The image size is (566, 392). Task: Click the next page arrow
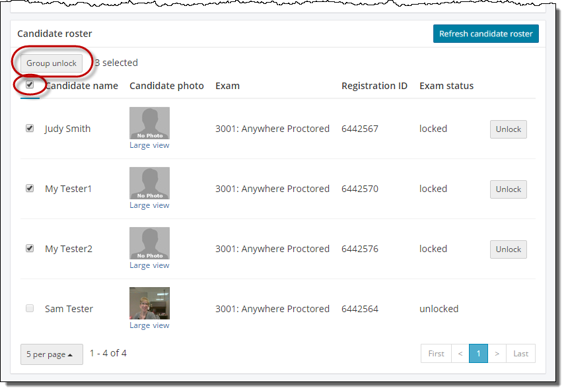tap(497, 354)
